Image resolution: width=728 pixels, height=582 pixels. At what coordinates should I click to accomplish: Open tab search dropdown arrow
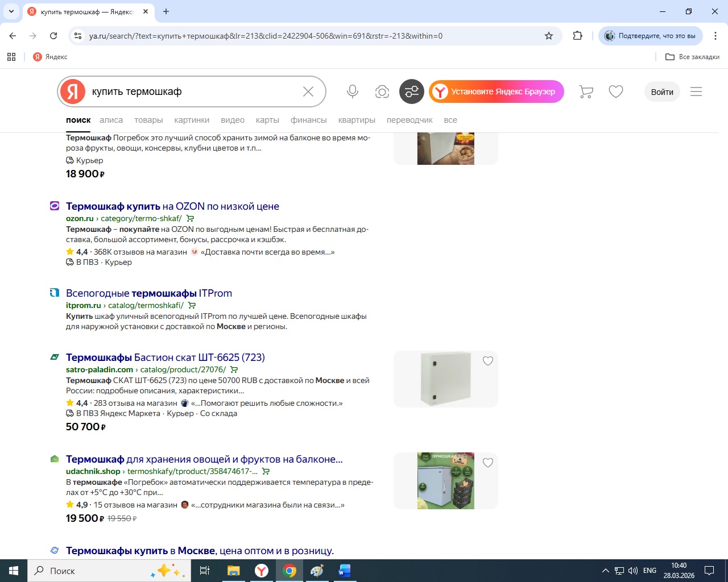(x=11, y=11)
